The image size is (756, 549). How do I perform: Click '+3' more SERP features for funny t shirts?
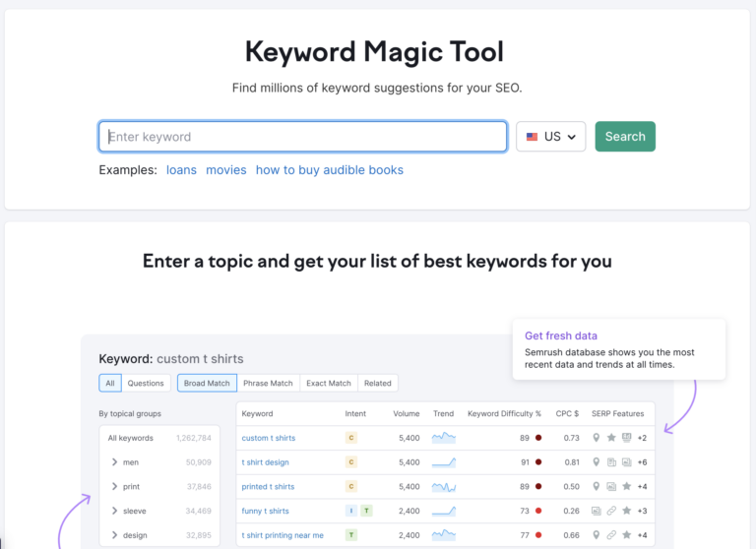642,511
